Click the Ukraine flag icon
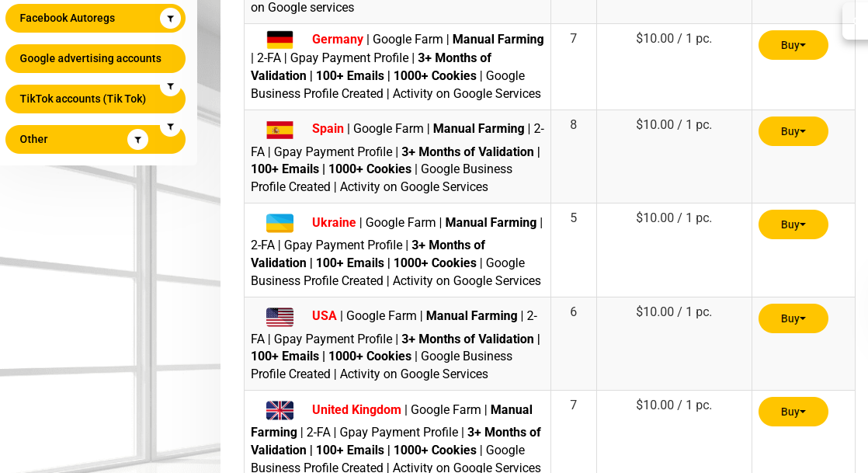 pyautogui.click(x=279, y=224)
